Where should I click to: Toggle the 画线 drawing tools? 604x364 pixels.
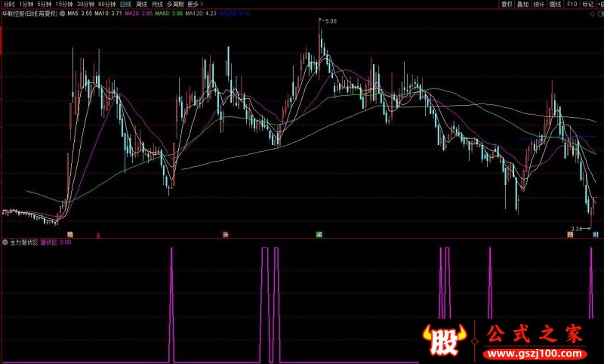click(x=556, y=4)
